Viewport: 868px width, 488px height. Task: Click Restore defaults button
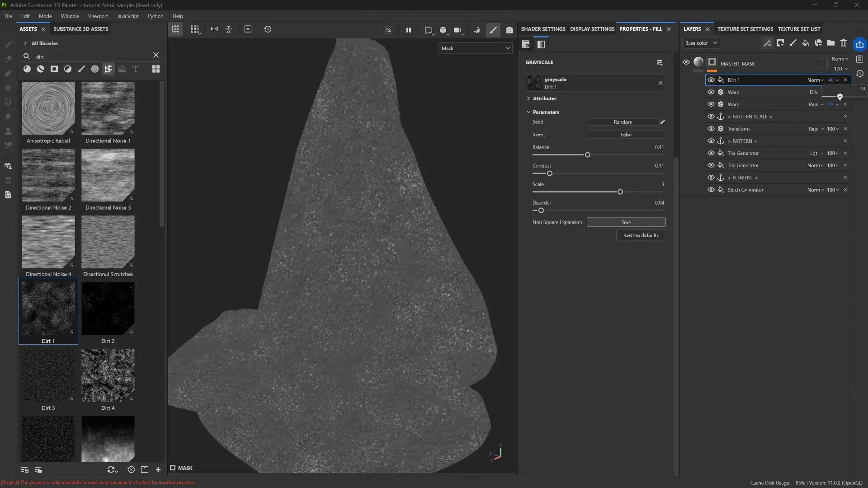[x=641, y=235]
